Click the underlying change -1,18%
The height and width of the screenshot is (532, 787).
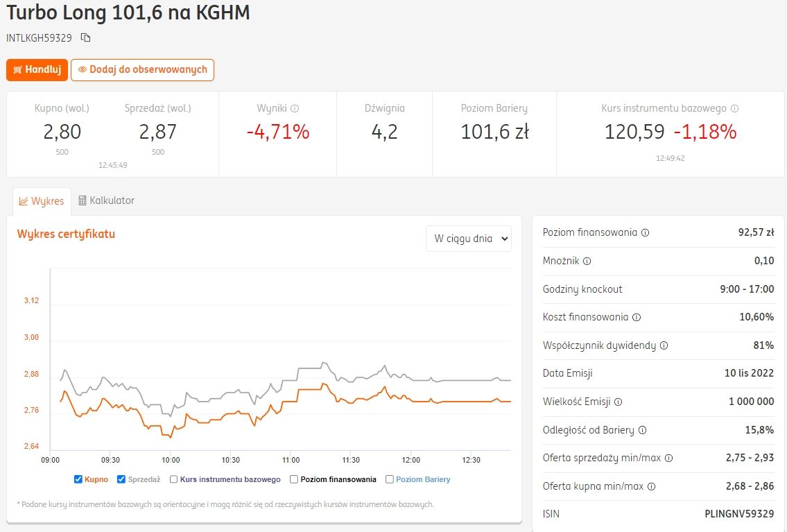(705, 132)
